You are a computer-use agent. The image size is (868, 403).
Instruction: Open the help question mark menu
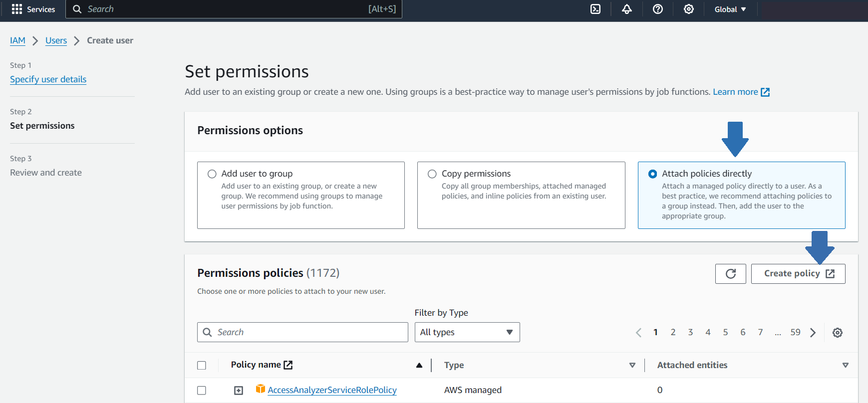[x=658, y=9]
